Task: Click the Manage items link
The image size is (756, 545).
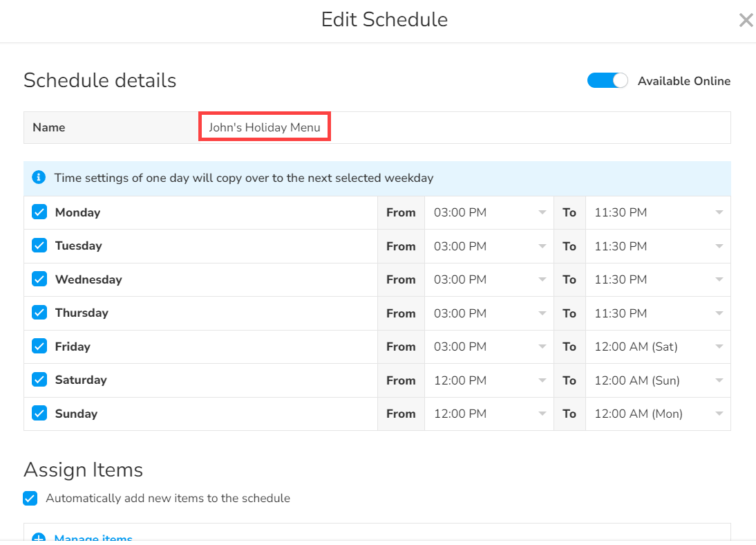Action: coord(93,538)
